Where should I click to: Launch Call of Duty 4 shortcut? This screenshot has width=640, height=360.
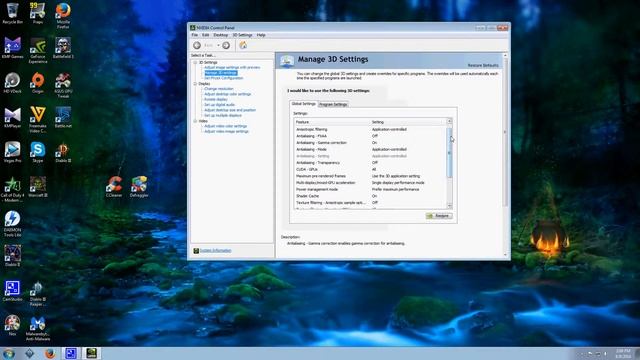coord(12,189)
